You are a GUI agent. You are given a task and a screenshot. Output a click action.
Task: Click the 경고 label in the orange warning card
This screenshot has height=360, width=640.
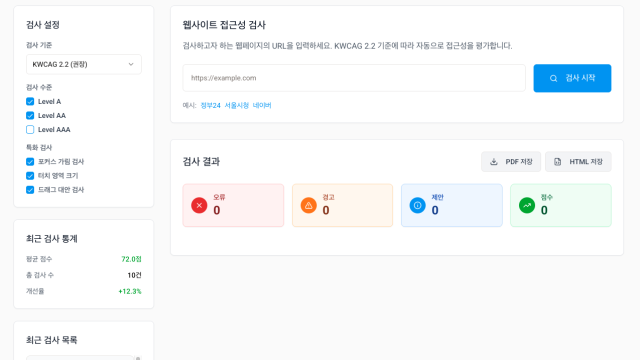point(329,197)
